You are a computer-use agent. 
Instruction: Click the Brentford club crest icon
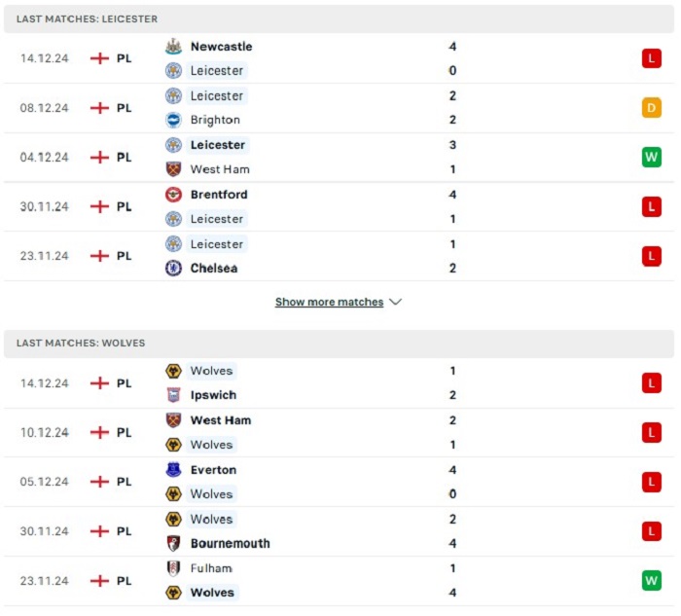173,195
